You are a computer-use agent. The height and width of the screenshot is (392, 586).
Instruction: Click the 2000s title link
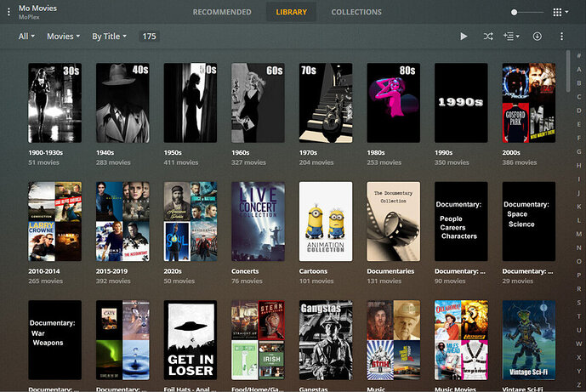(511, 152)
